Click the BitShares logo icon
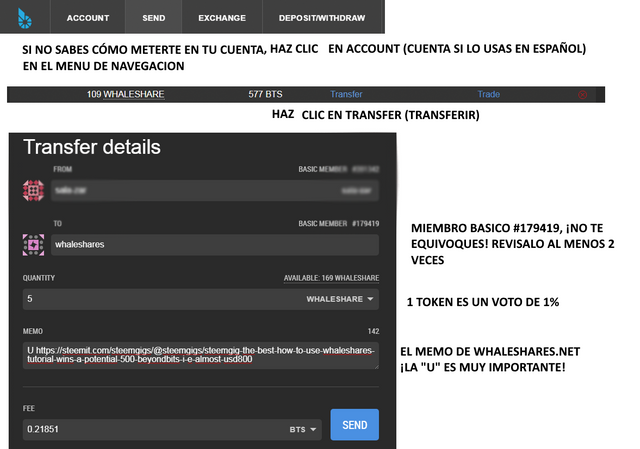 point(24,18)
